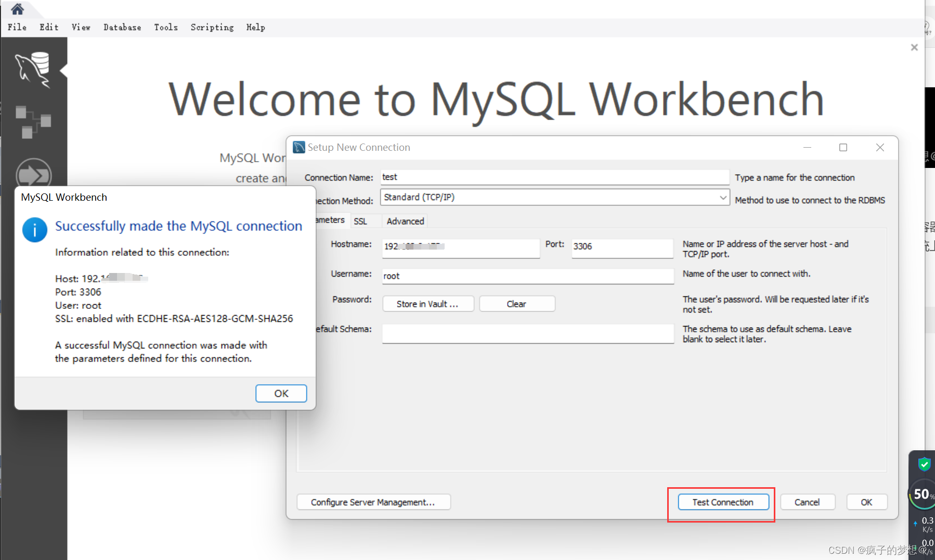The height and width of the screenshot is (560, 935).
Task: Open the Edit menu
Action: (x=49, y=27)
